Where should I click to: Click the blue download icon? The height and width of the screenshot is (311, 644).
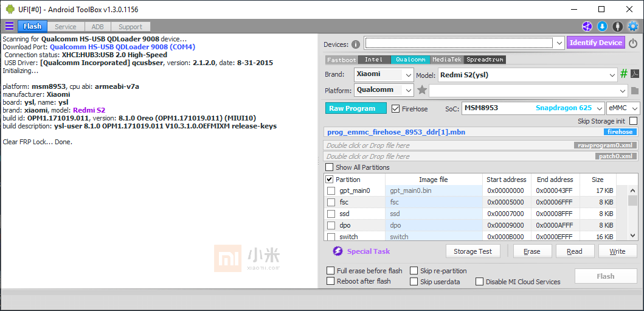[602, 27]
